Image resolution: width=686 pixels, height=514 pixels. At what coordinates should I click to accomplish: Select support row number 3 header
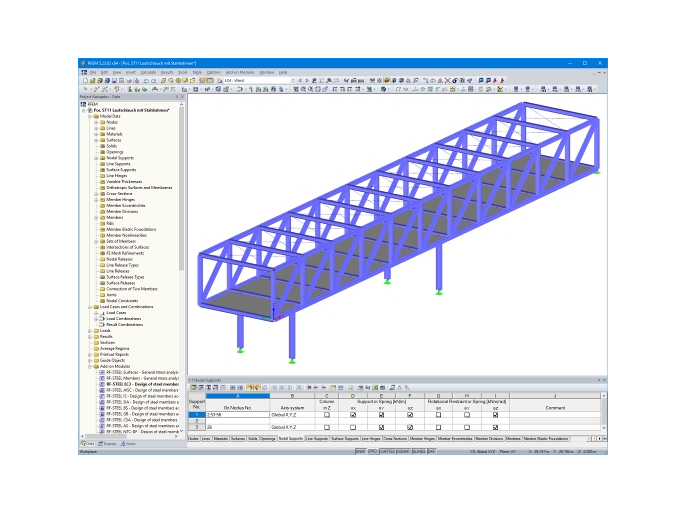pyautogui.click(x=197, y=427)
